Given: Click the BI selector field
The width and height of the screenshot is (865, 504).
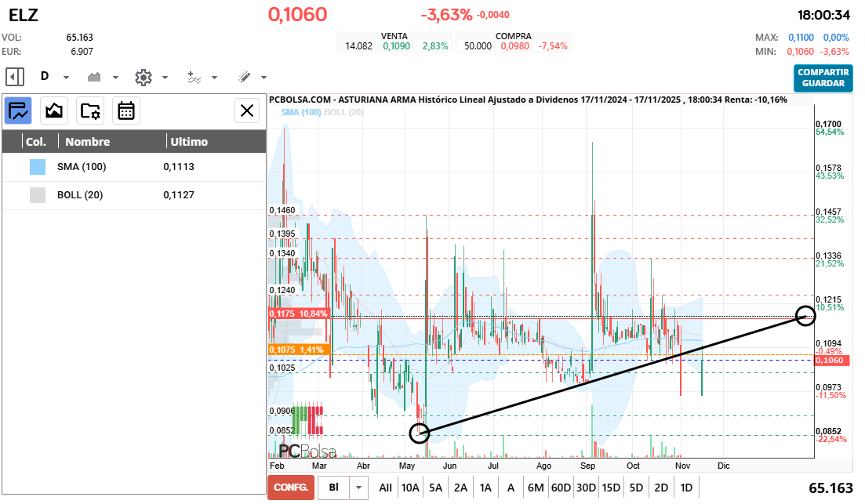Looking at the screenshot, I should [334, 488].
